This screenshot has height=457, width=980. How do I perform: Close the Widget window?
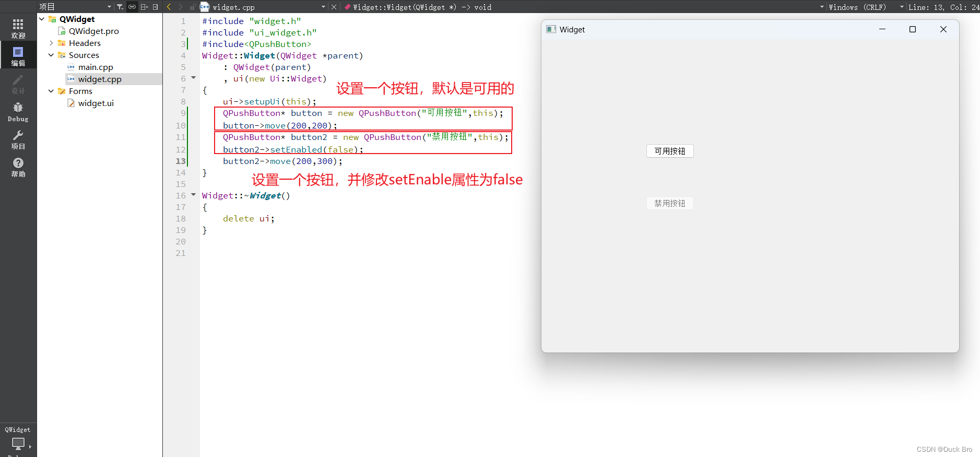pos(943,29)
